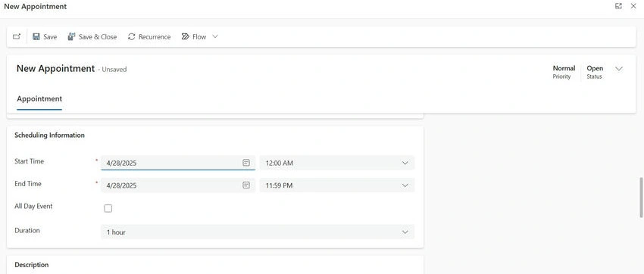Click the pop-out icon in the title bar
This screenshot has width=644, height=274.
pos(618,6)
